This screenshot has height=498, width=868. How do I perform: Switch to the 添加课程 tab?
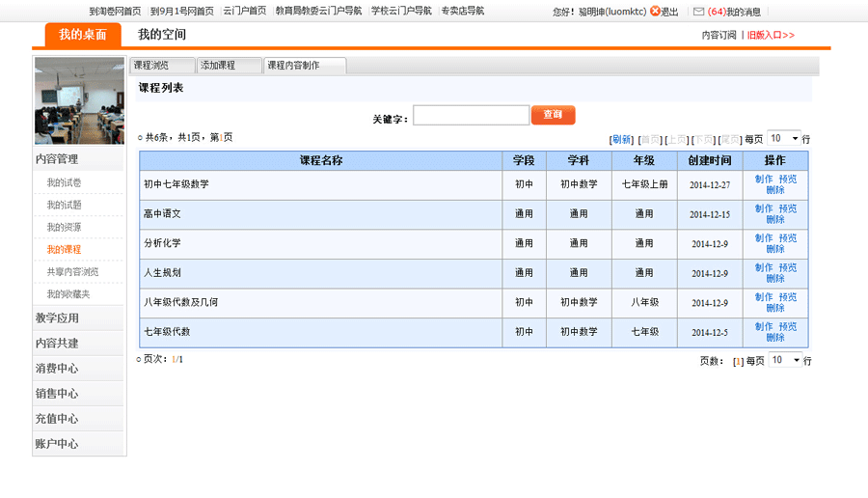229,66
